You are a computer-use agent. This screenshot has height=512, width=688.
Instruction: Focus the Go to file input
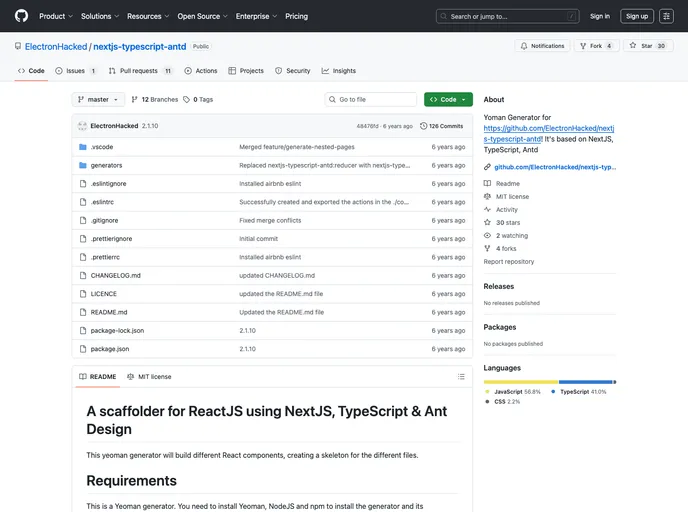coord(371,100)
